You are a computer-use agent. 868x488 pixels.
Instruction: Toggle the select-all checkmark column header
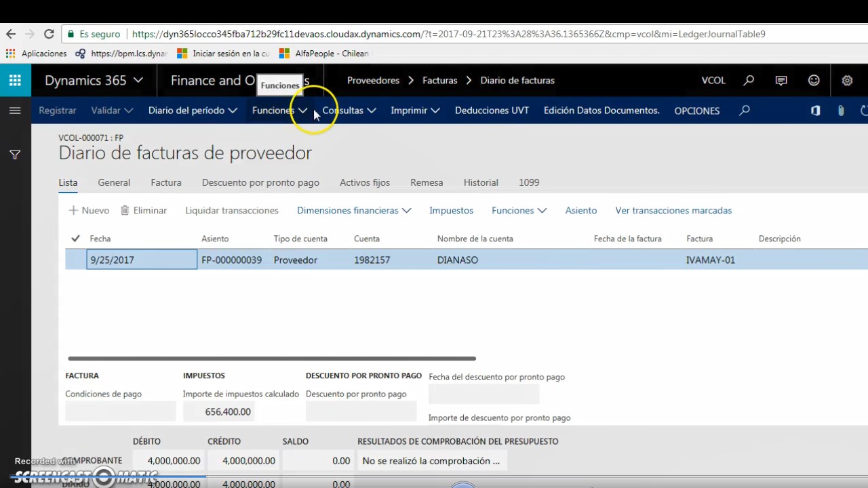[x=75, y=239]
